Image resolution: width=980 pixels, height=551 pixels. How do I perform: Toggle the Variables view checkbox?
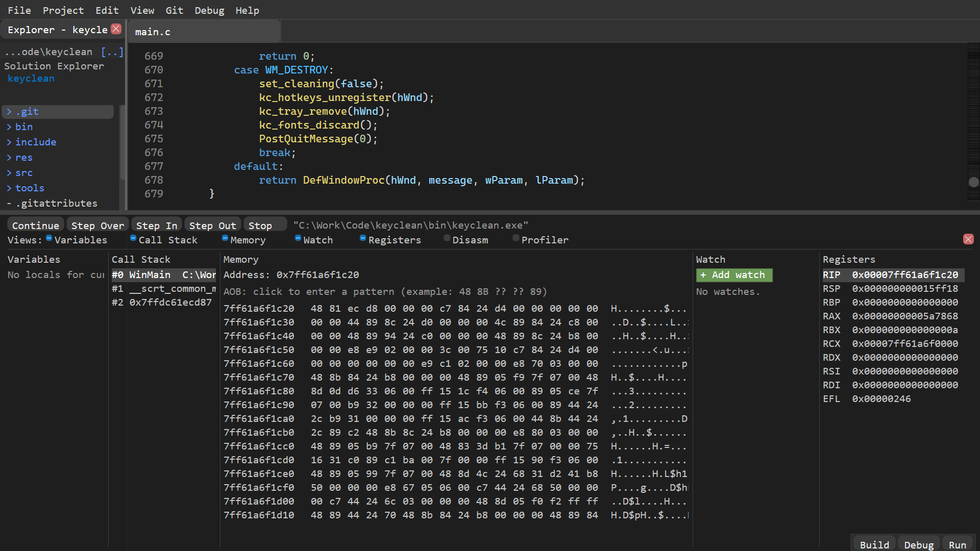[49, 238]
